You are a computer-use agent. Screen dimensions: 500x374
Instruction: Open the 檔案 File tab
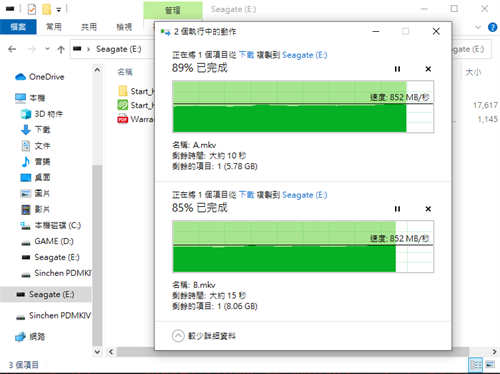18,27
